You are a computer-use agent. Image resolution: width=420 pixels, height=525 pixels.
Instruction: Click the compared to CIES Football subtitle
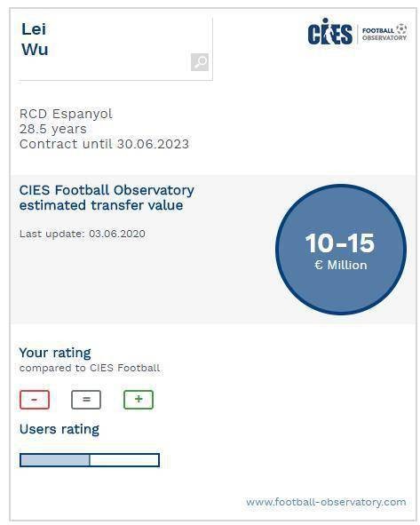90,368
